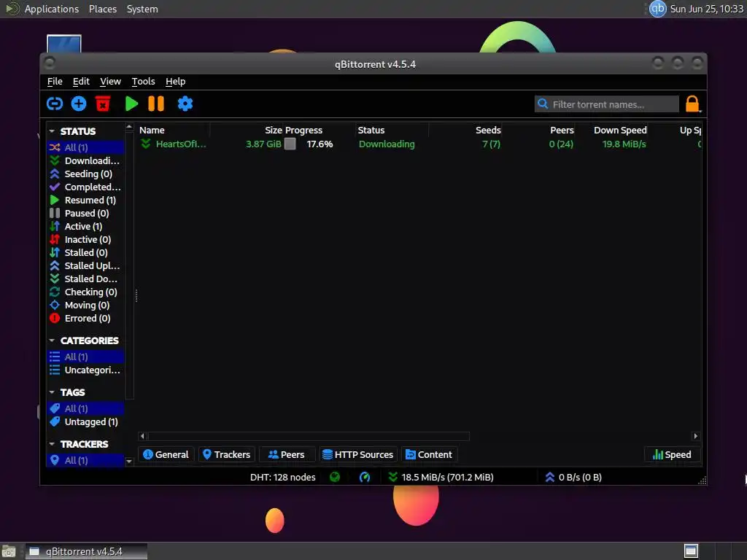
Task: Click download speed 18.5 MiB/s status
Action: coord(441,477)
